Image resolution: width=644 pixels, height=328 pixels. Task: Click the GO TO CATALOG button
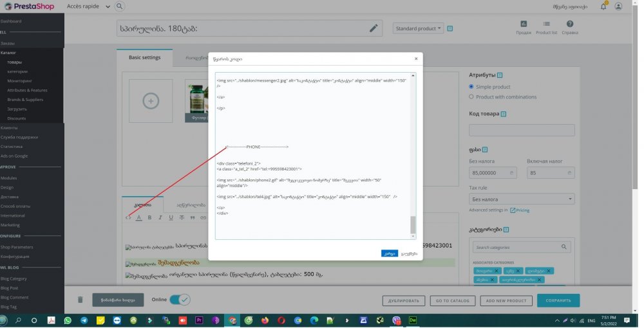click(452, 300)
